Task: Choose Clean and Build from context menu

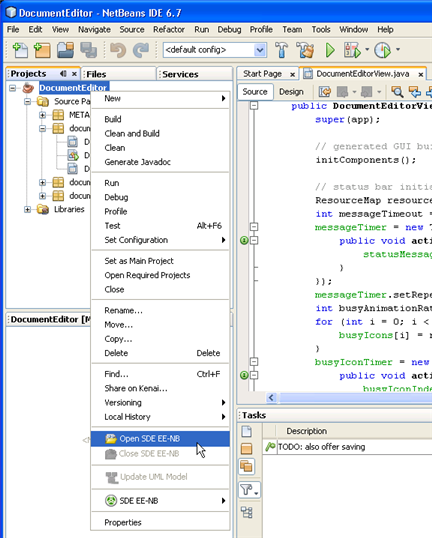Action: pos(160,133)
